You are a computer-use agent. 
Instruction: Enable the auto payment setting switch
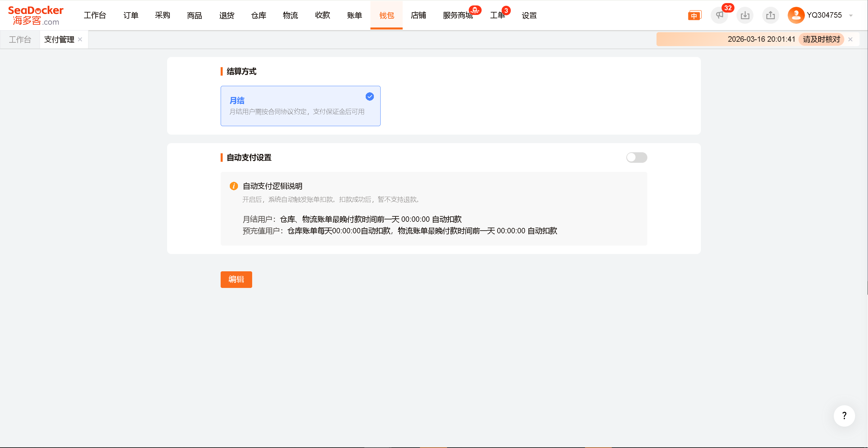(x=637, y=157)
